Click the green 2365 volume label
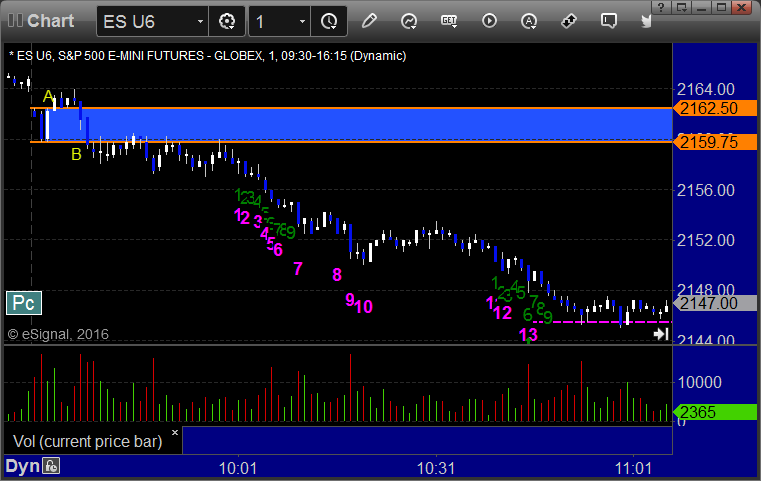Screen dimensions: 761x481 pos(714,412)
